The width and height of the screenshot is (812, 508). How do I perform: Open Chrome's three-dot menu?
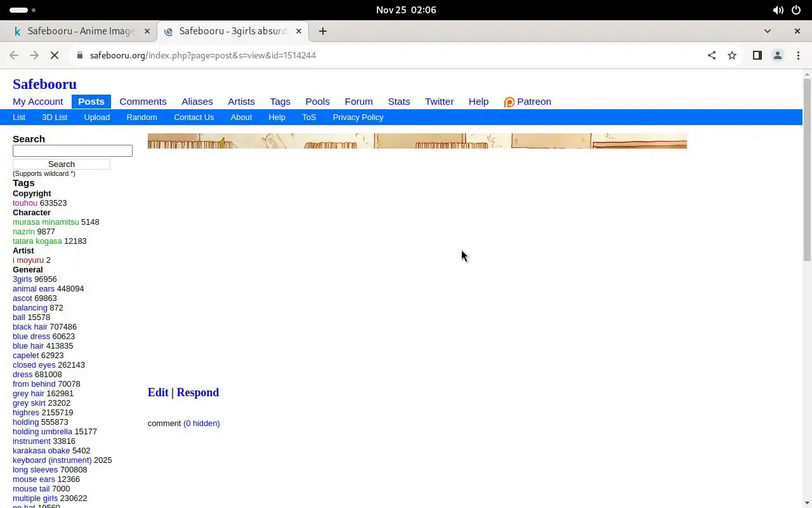pyautogui.click(x=798, y=55)
